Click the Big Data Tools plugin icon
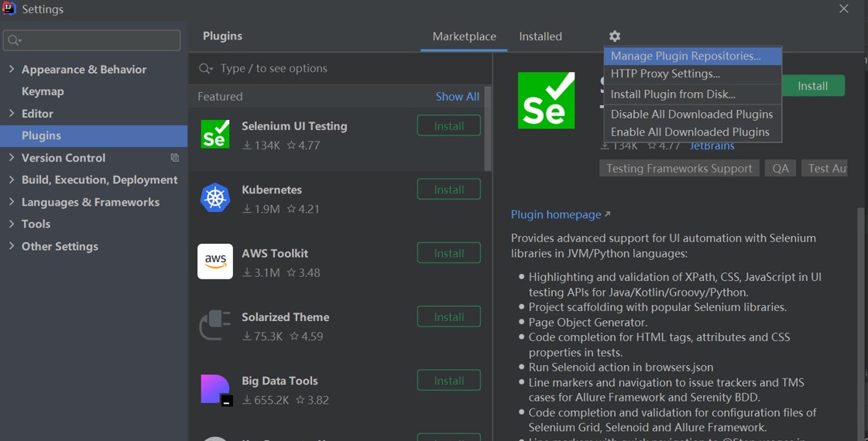Image resolution: width=868 pixels, height=441 pixels. (x=217, y=390)
